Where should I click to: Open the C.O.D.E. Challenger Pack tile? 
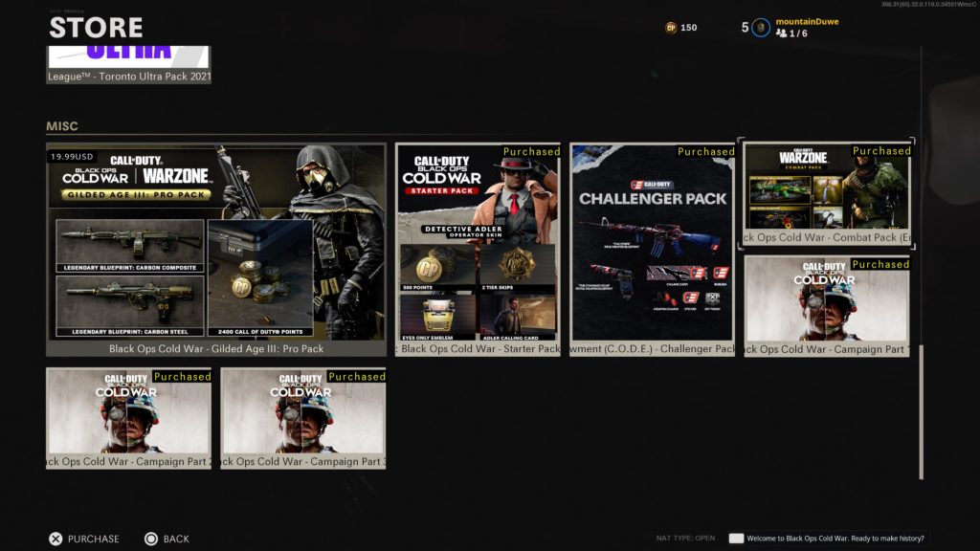tap(653, 250)
